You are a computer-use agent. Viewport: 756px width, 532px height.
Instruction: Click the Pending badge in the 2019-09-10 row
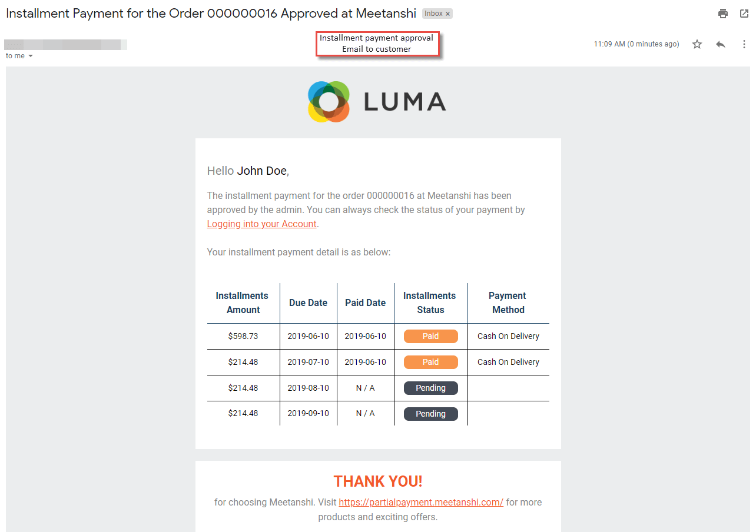430,414
